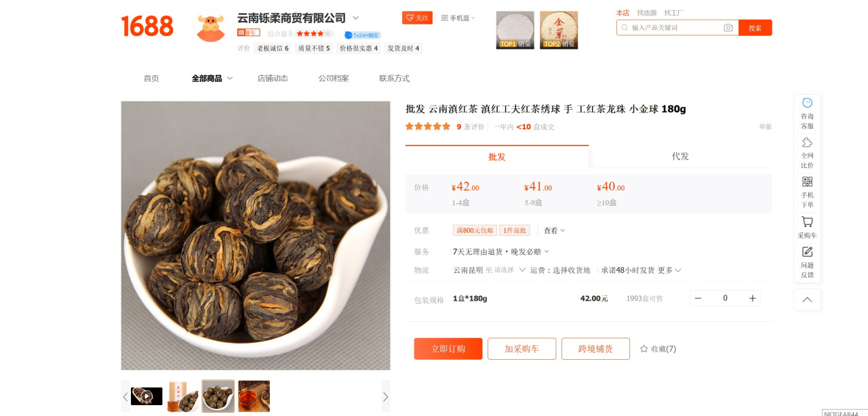Select the video thumbnail in gallery
This screenshot has width=868, height=416.
pyautogui.click(x=146, y=396)
